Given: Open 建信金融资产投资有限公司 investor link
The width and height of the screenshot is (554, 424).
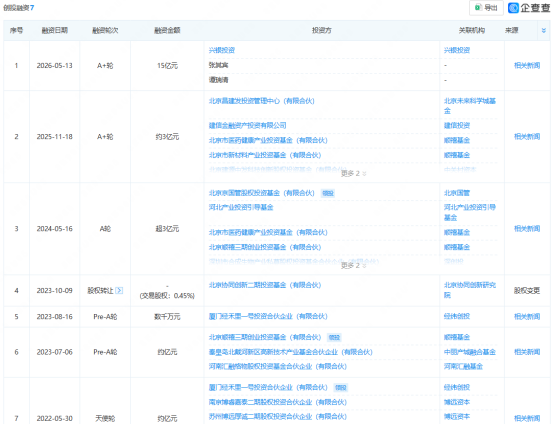Looking at the screenshot, I should tap(247, 125).
